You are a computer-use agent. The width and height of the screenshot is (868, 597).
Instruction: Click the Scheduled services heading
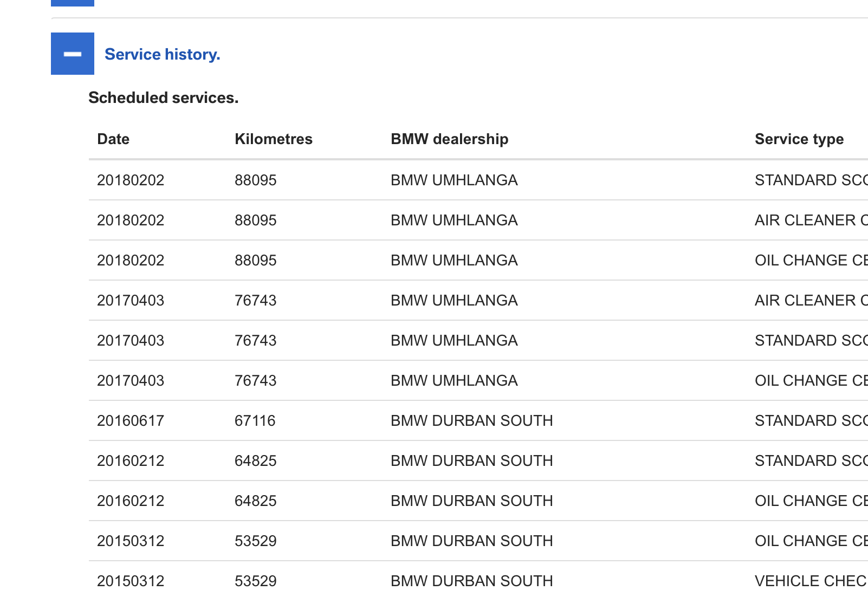tap(163, 98)
